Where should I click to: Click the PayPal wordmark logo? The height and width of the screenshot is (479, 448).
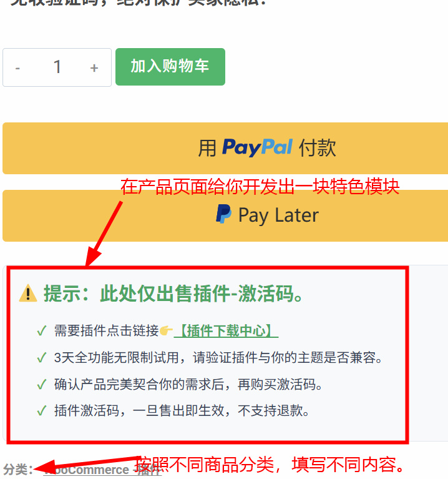[257, 147]
